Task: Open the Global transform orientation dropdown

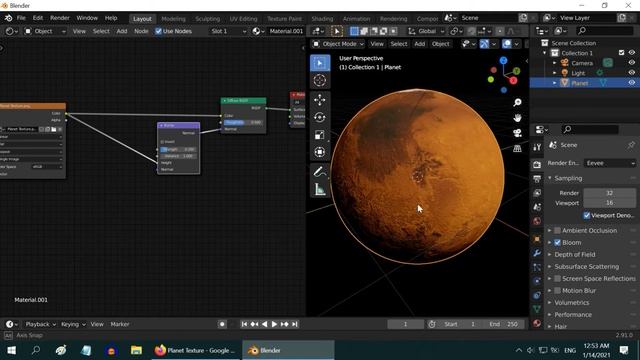Action: pyautogui.click(x=427, y=31)
